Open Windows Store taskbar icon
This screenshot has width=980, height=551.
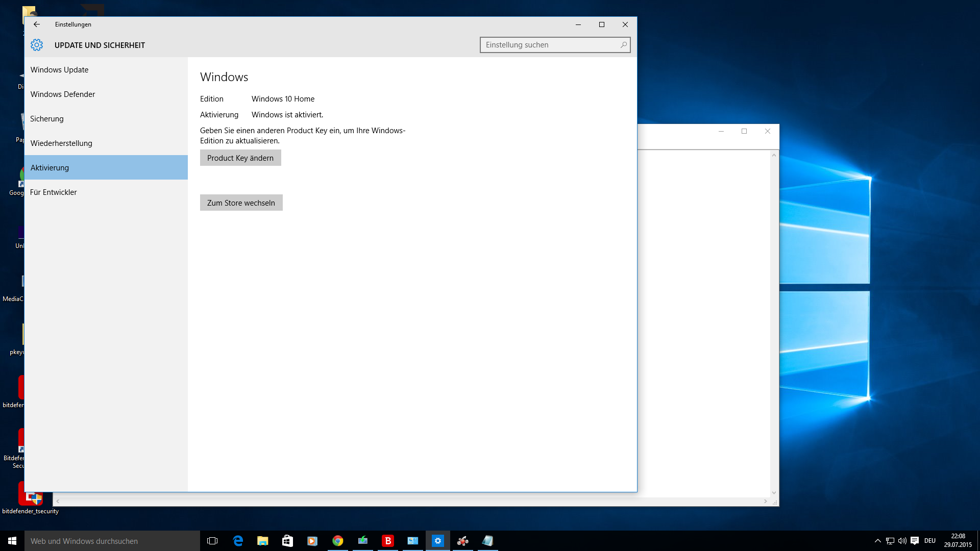[287, 541]
